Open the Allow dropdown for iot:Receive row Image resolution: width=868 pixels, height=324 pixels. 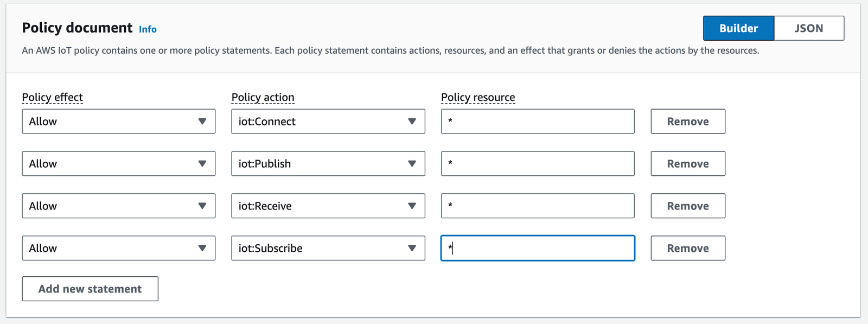(119, 206)
